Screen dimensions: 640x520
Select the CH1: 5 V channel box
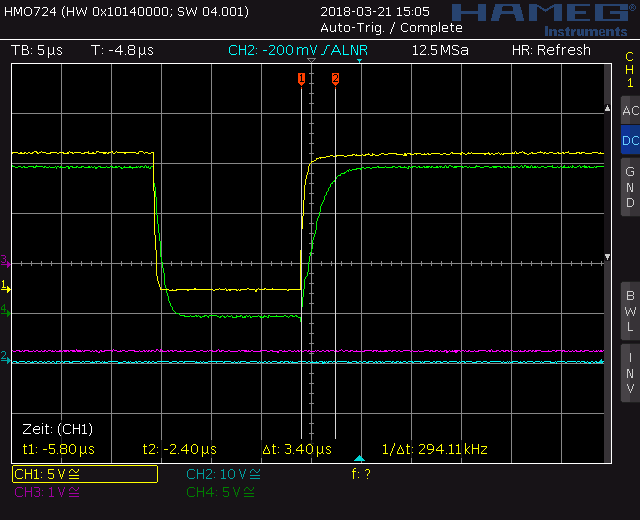click(x=85, y=474)
